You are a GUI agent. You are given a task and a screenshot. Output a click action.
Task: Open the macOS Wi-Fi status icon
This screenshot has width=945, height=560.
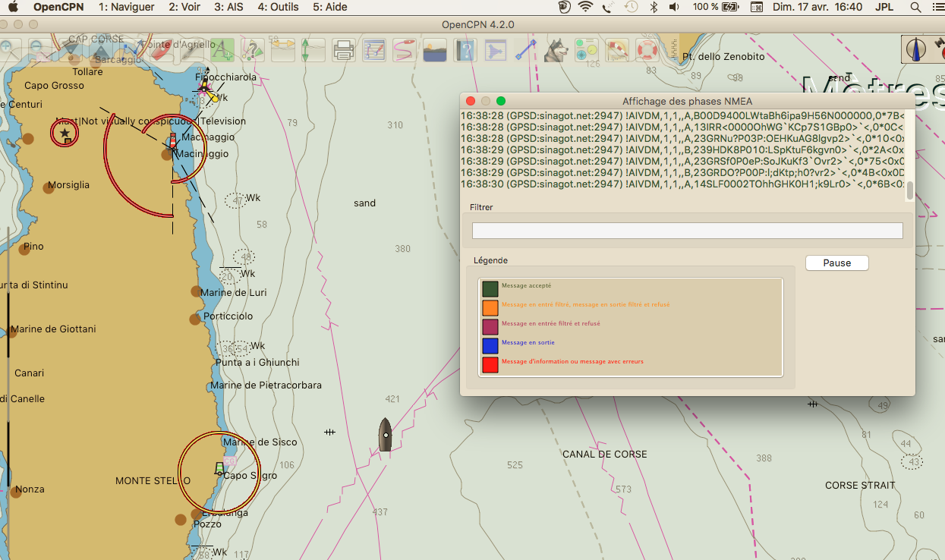[x=585, y=7]
